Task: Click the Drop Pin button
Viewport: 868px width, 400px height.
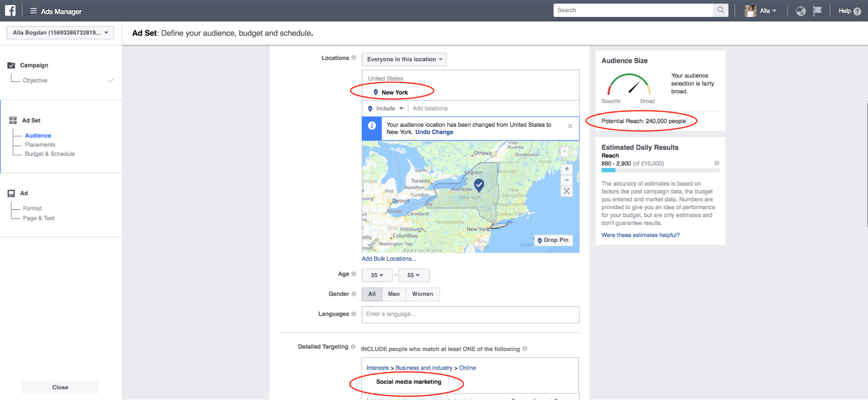Action: pyautogui.click(x=553, y=240)
